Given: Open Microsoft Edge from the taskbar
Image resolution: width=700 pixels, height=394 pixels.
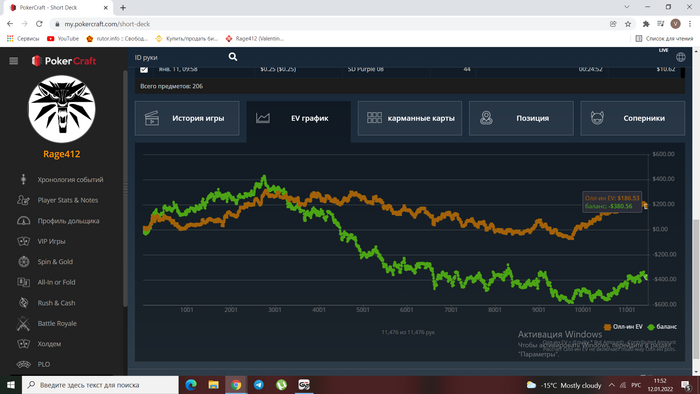Looking at the screenshot, I should pyautogui.click(x=191, y=385).
